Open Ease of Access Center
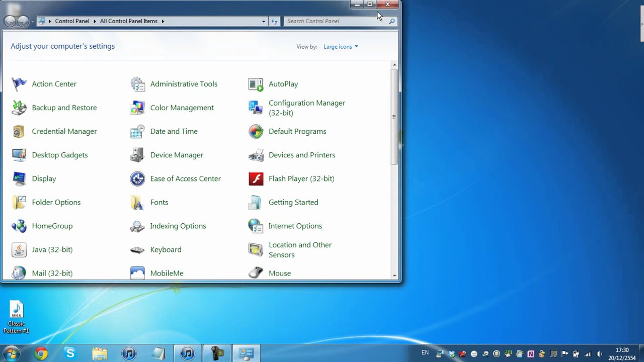This screenshot has height=362, width=644. click(175, 178)
